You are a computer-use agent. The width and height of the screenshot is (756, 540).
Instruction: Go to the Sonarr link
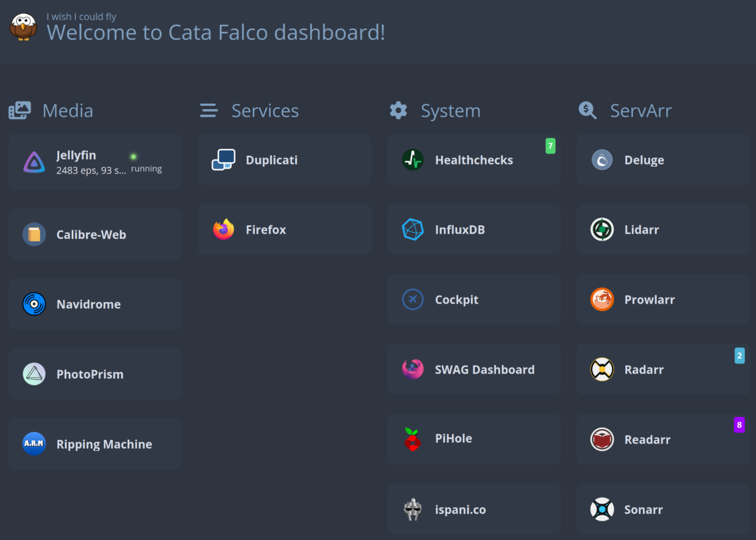pos(663,509)
